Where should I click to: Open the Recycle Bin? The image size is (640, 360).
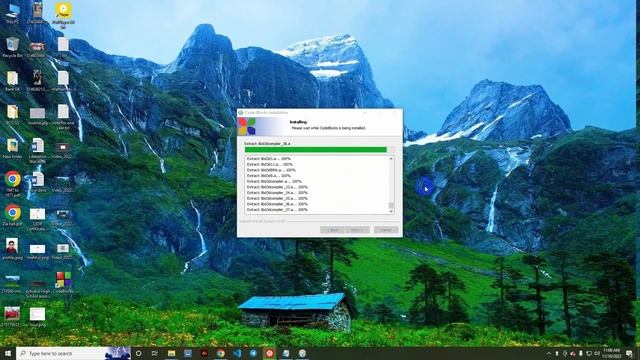point(12,47)
